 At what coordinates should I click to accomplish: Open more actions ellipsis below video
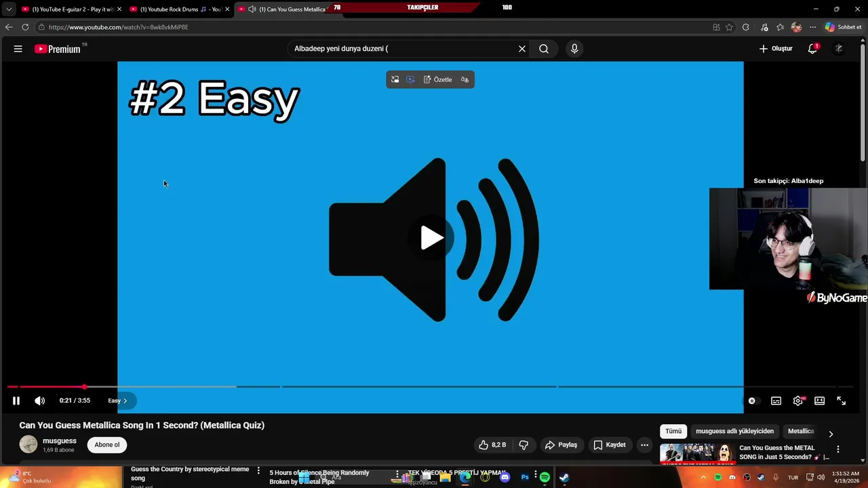(644, 445)
